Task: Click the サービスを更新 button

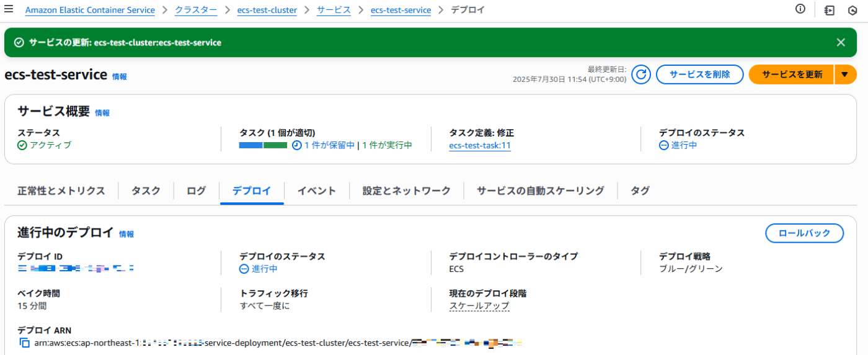Action: 792,74
